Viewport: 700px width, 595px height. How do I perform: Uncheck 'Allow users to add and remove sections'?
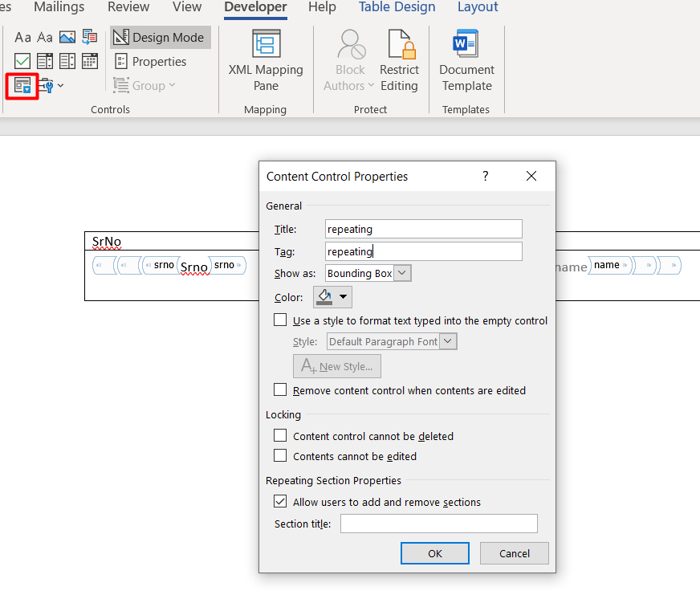280,502
